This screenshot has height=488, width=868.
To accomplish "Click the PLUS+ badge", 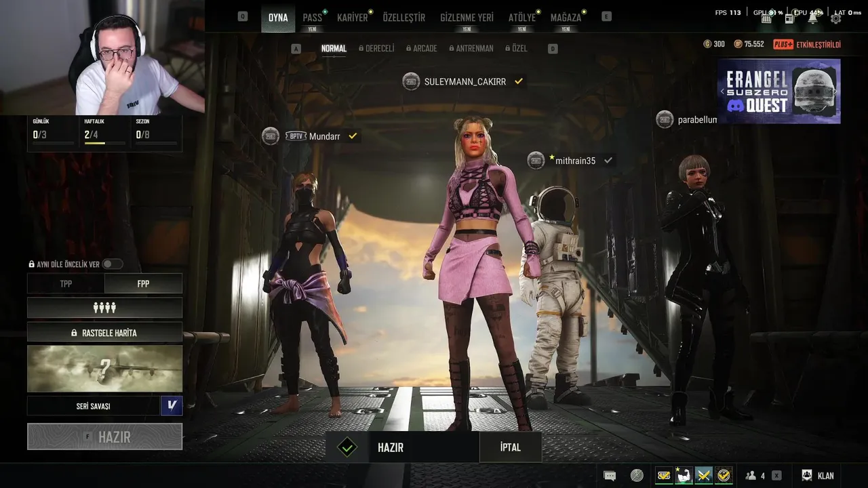I will pyautogui.click(x=783, y=44).
